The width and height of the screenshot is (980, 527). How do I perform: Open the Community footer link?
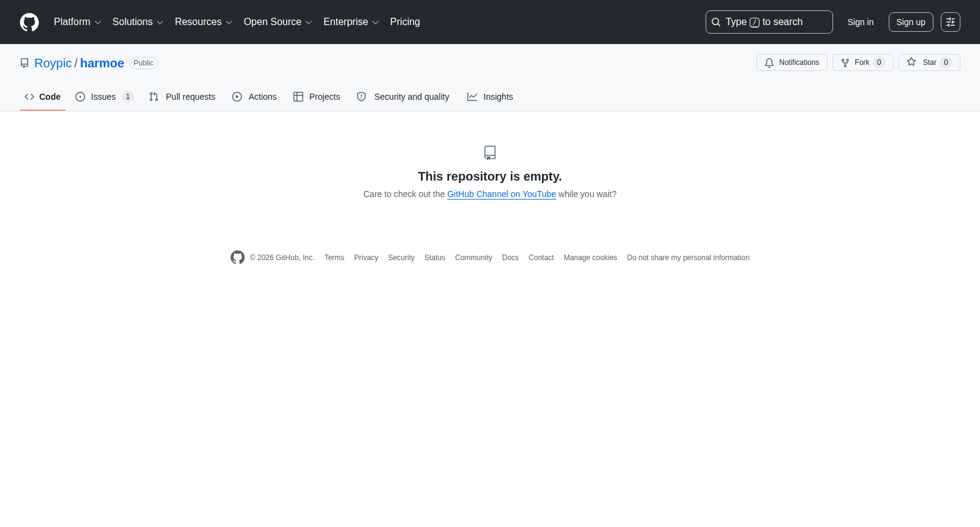[x=473, y=258]
